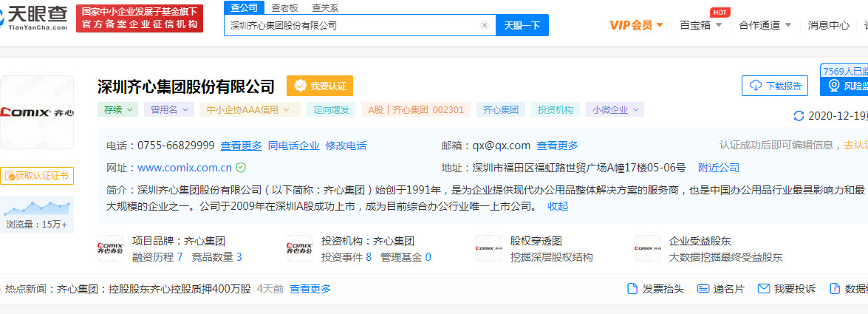
Task: Click the 7569人已监控 counter badge
Action: (x=845, y=70)
